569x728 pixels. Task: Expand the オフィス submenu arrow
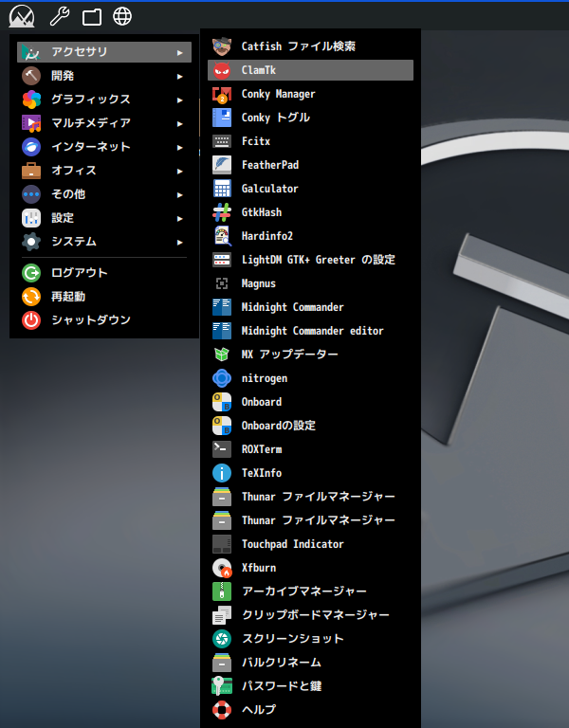click(x=180, y=171)
